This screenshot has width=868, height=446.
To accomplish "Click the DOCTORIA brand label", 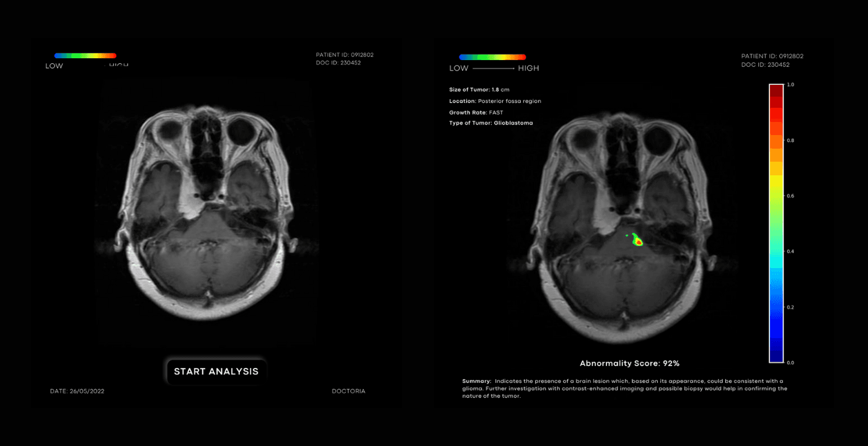I will click(348, 391).
